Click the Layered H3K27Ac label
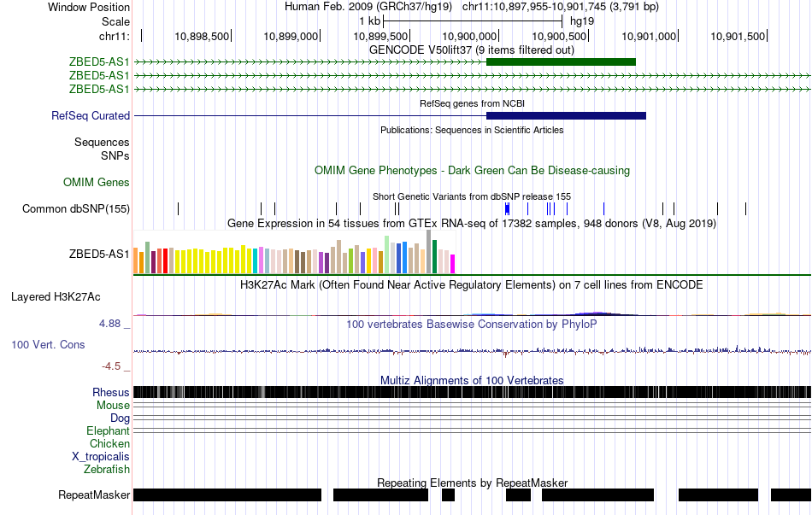 tap(56, 297)
